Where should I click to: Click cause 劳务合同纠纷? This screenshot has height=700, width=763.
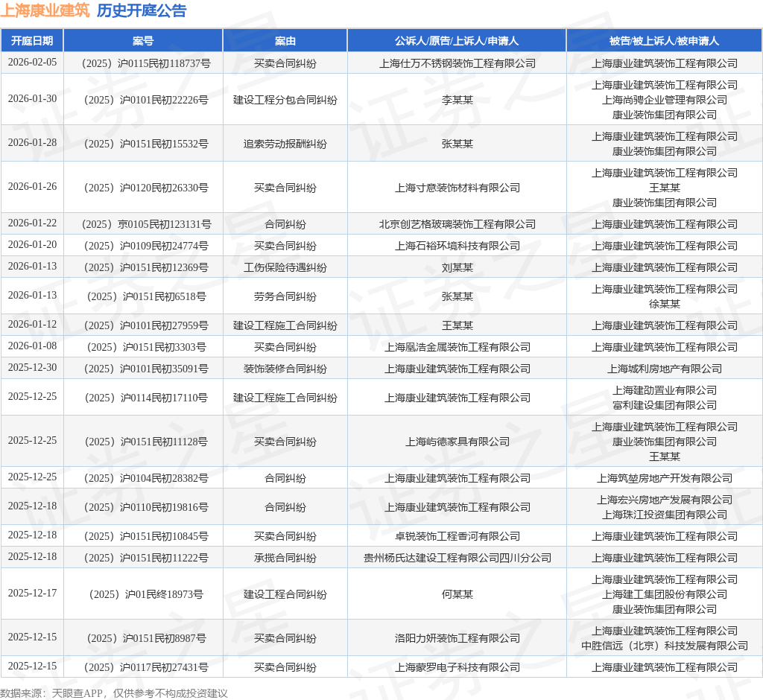[285, 296]
